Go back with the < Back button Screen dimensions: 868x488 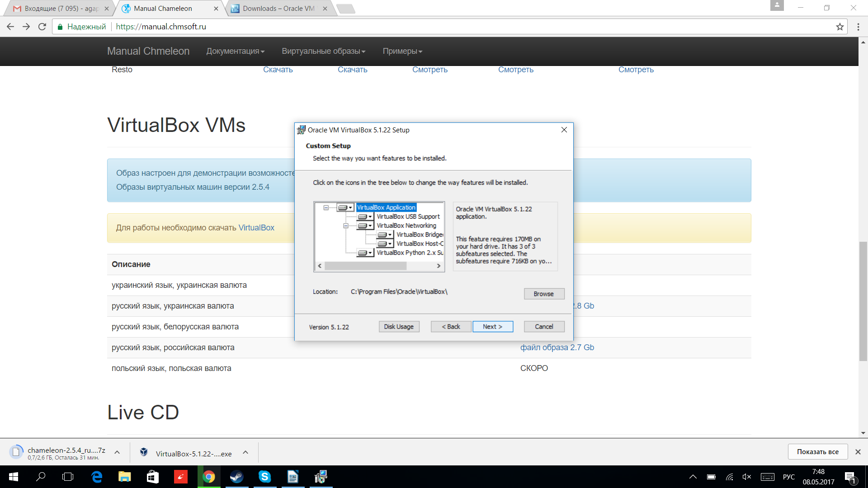tap(451, 327)
